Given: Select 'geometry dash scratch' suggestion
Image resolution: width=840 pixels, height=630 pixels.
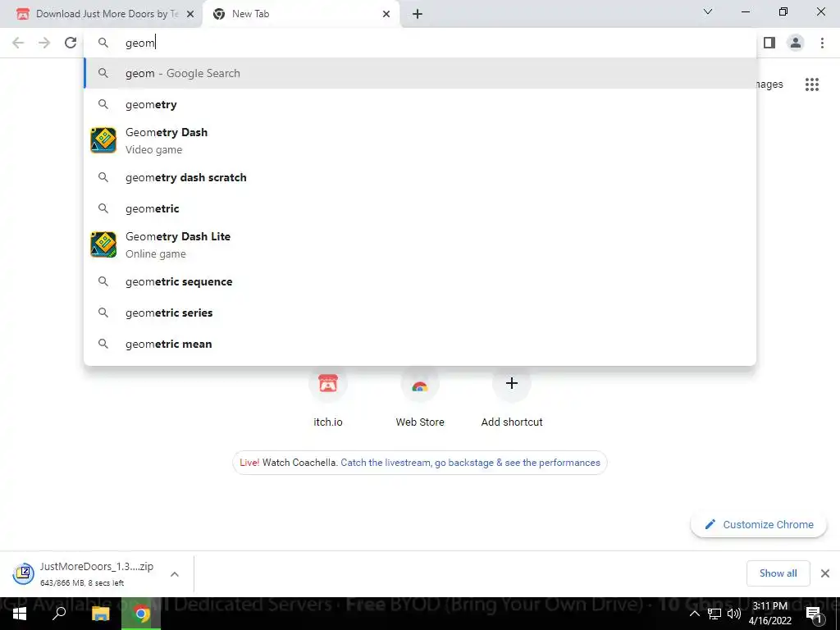Looking at the screenshot, I should pos(420,177).
